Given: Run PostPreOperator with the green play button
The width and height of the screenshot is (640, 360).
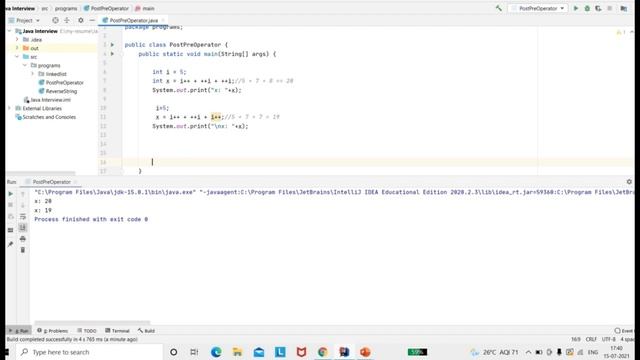Looking at the screenshot, I should tap(576, 8).
